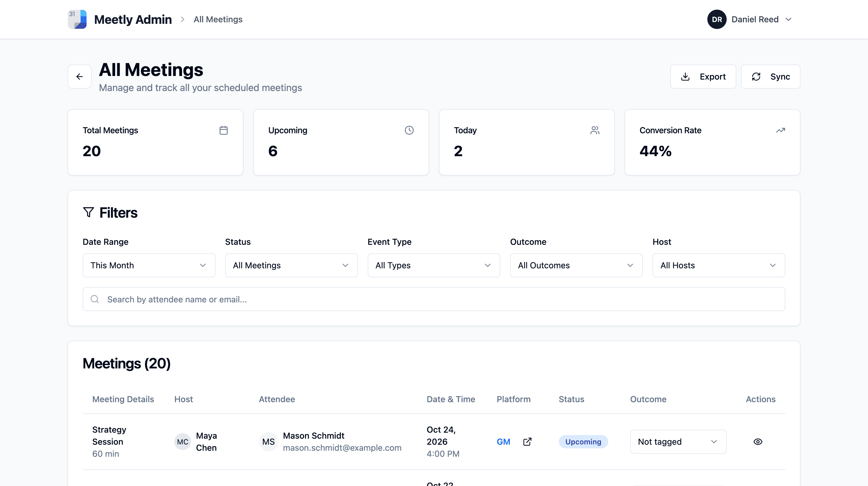
Task: Click the DR user avatar
Action: pyautogui.click(x=717, y=19)
